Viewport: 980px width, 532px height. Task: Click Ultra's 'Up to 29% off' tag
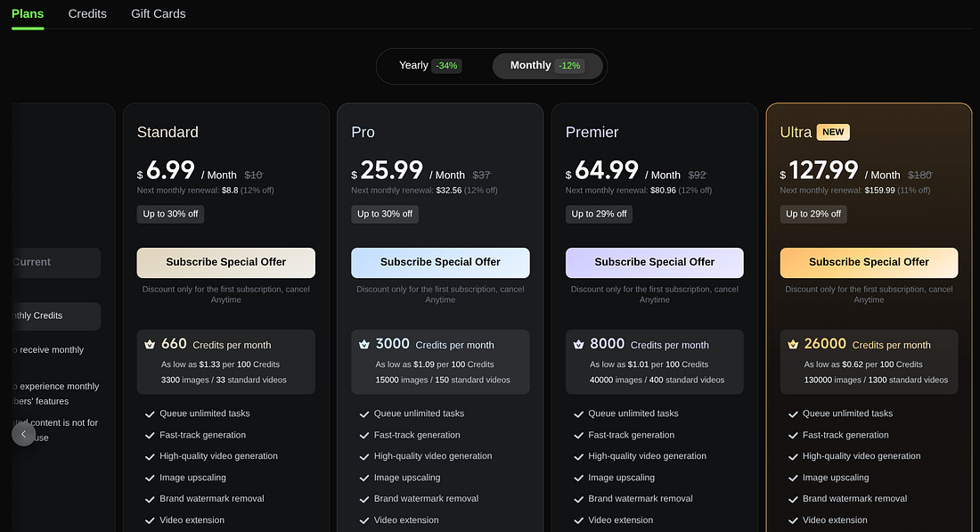coord(813,214)
